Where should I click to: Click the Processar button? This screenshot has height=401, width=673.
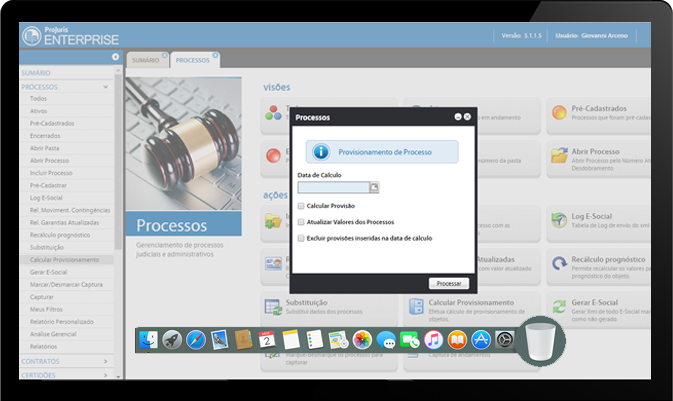coord(449,283)
